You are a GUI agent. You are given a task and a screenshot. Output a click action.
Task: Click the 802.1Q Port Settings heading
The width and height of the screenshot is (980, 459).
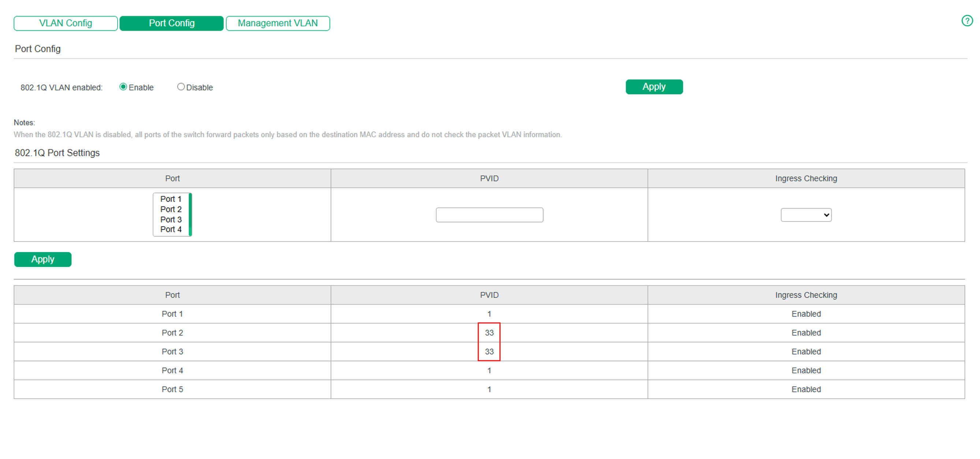point(57,153)
